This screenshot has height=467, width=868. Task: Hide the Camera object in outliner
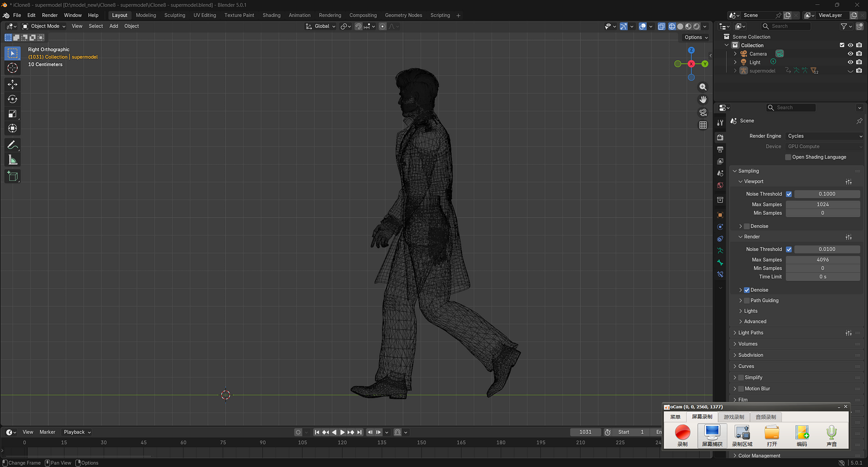coord(850,54)
